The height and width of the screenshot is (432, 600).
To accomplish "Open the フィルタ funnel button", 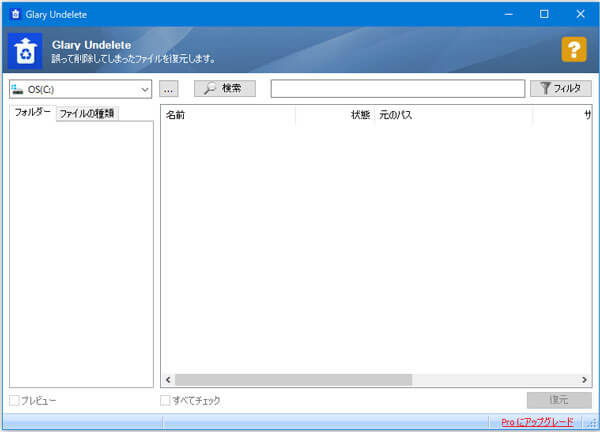I will [560, 89].
